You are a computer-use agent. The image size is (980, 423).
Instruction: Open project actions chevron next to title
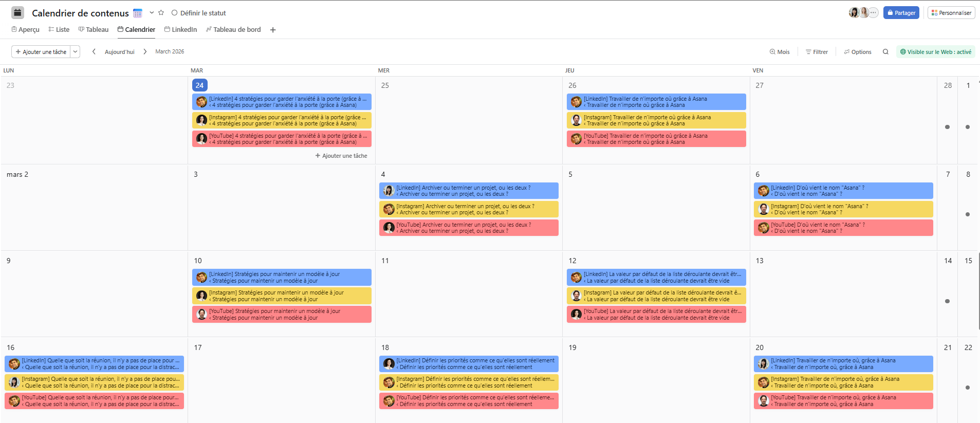152,13
